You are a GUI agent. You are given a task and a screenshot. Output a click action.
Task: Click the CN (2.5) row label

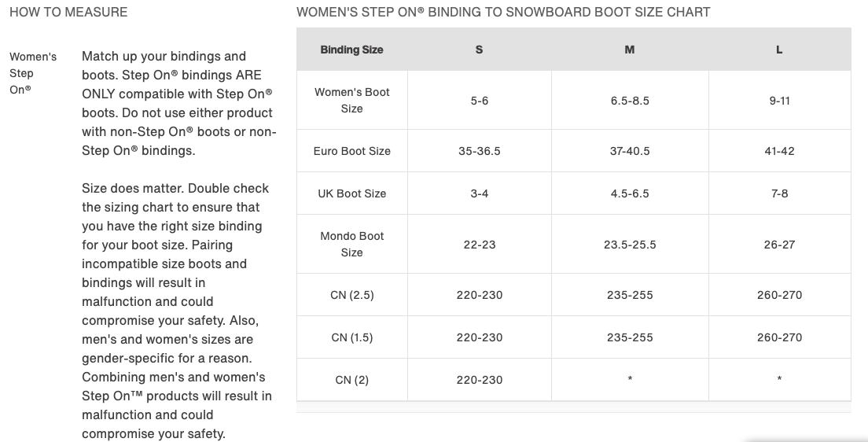(351, 295)
